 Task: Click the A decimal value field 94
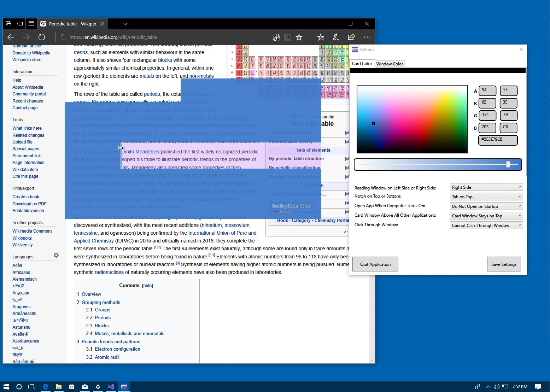pyautogui.click(x=487, y=91)
